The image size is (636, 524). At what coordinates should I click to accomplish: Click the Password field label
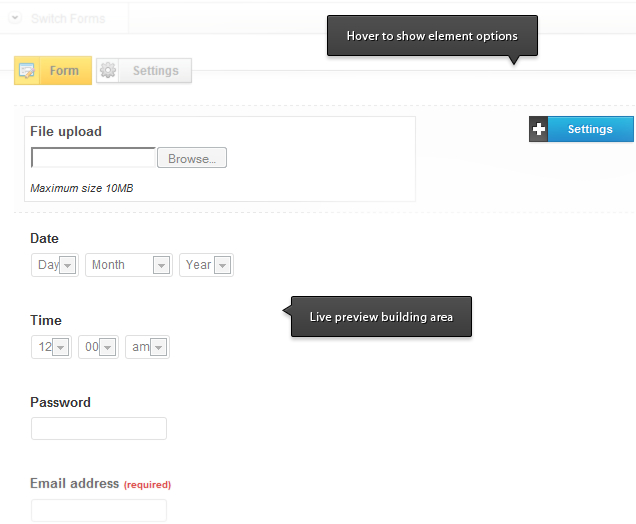[60, 402]
